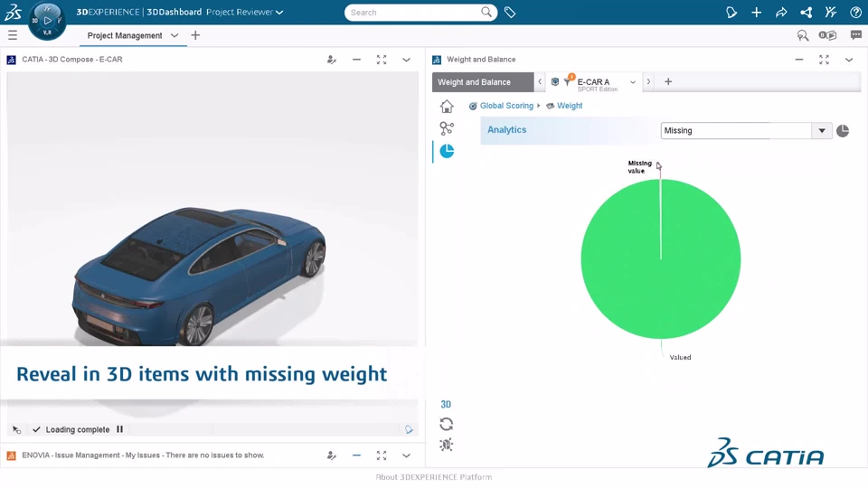Open the social network share icon
Image resolution: width=868 pixels, height=488 pixels.
(x=806, y=12)
